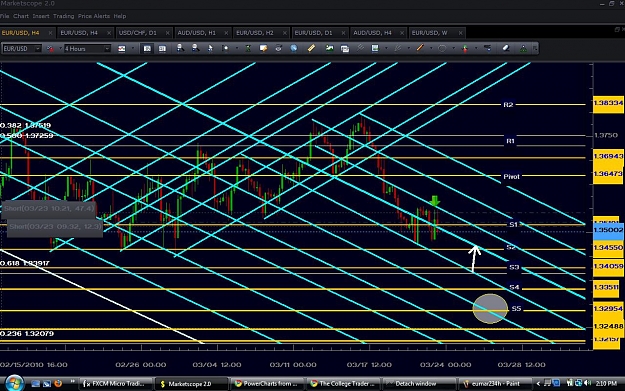Click the Short(03/23 09:32, 12.3) position label

(x=55, y=227)
